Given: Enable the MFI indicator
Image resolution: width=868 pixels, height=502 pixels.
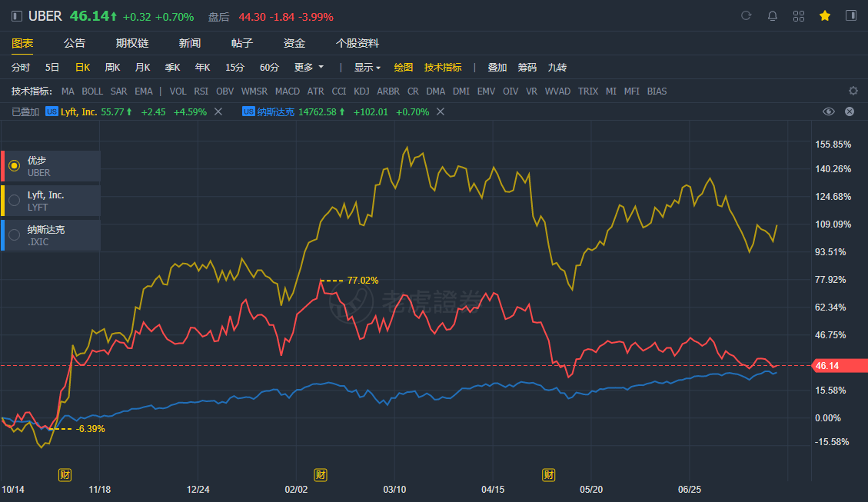Looking at the screenshot, I should (x=632, y=91).
